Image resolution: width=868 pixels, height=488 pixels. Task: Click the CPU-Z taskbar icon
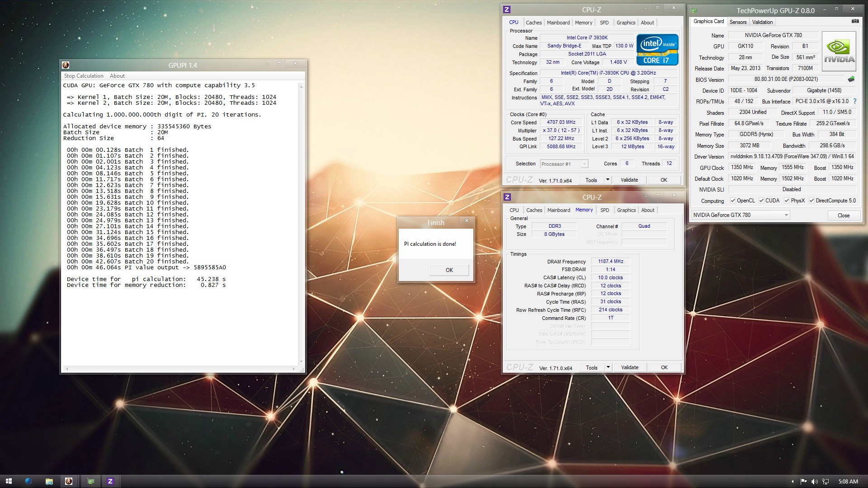pos(110,481)
